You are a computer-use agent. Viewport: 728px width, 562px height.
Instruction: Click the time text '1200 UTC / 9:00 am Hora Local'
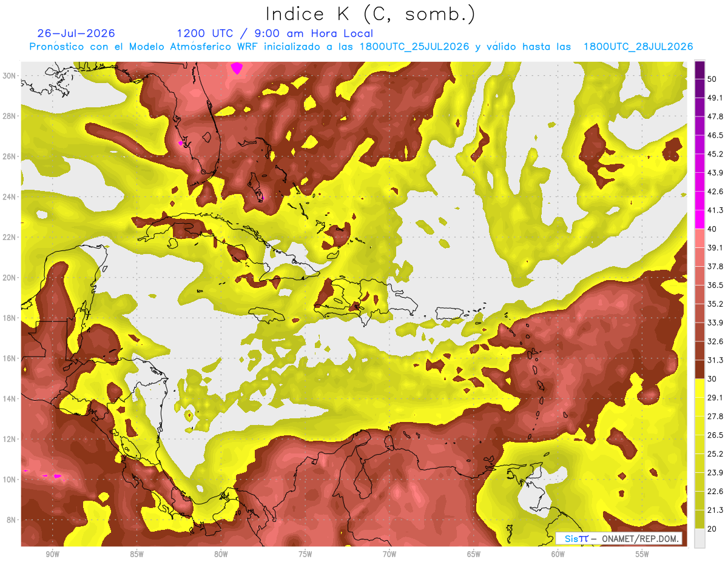pyautogui.click(x=275, y=33)
